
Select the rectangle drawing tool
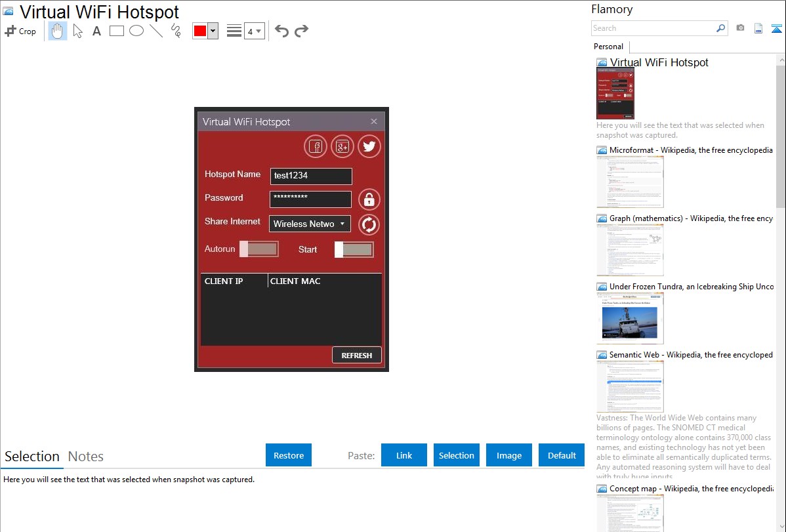click(116, 31)
